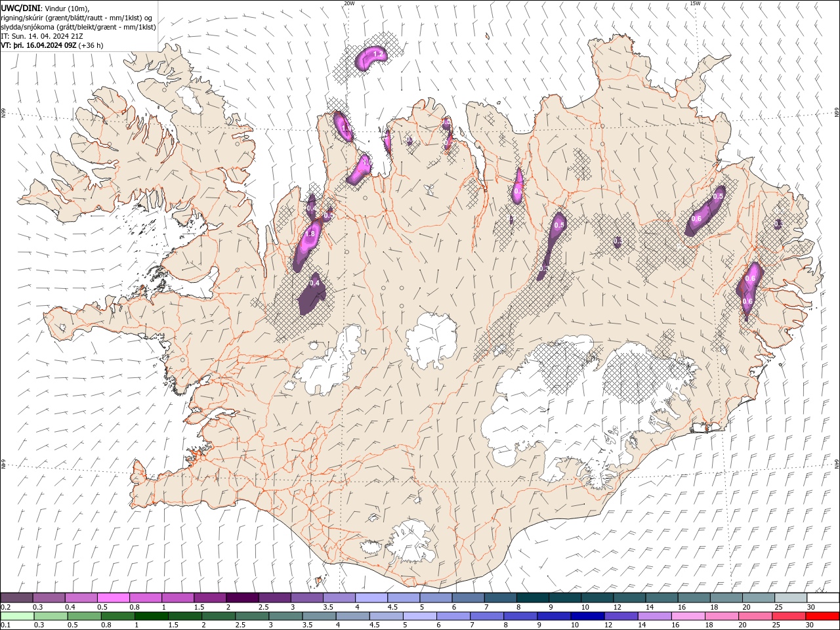The image size is (840, 630).
Task: Select the bottom-row legend swatch labeled 20
Action: 754,616
